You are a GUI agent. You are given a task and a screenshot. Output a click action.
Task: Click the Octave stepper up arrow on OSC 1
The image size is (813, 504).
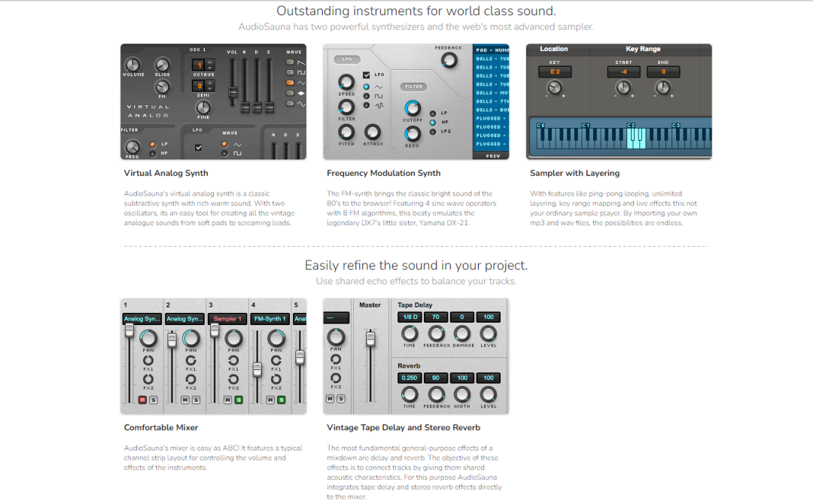pyautogui.click(x=210, y=62)
